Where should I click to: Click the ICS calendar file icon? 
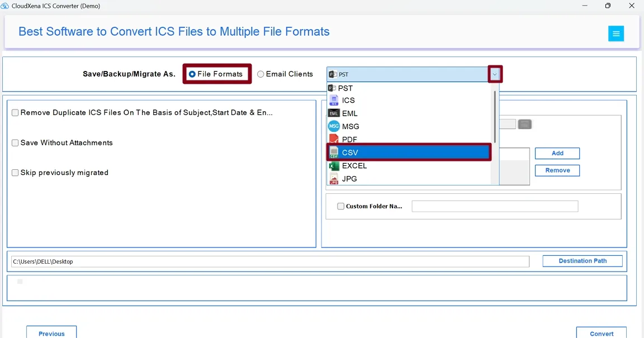[x=334, y=101]
